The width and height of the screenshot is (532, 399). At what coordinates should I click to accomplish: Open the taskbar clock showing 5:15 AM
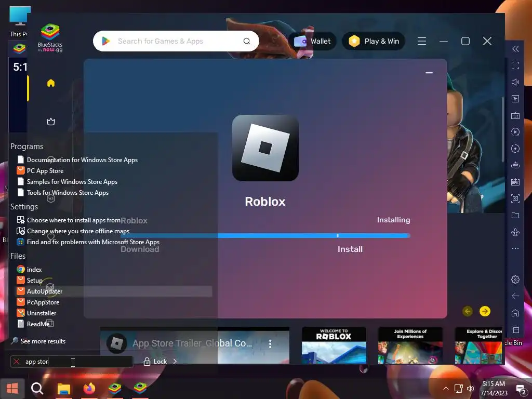pos(494,389)
